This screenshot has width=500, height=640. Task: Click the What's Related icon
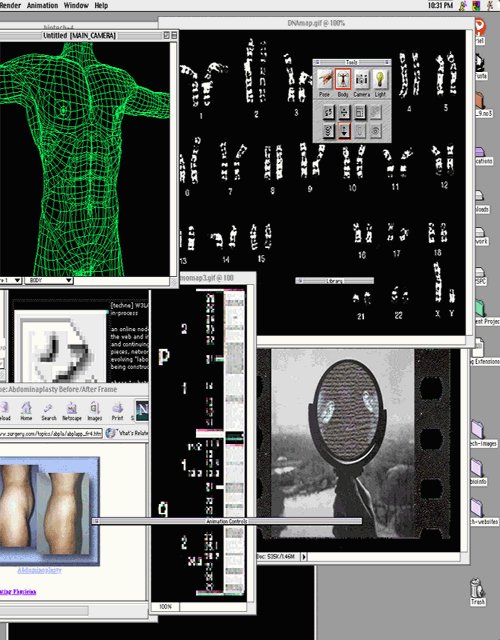pyautogui.click(x=110, y=433)
